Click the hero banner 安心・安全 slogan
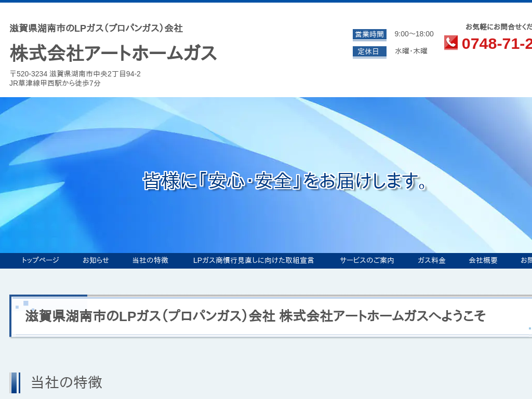The image size is (532, 399). [285, 181]
